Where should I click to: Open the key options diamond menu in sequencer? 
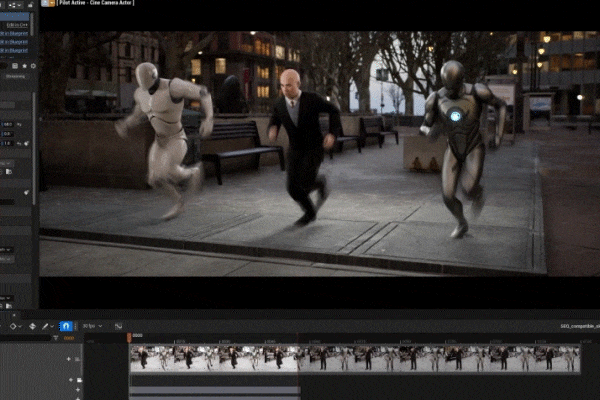[13, 326]
